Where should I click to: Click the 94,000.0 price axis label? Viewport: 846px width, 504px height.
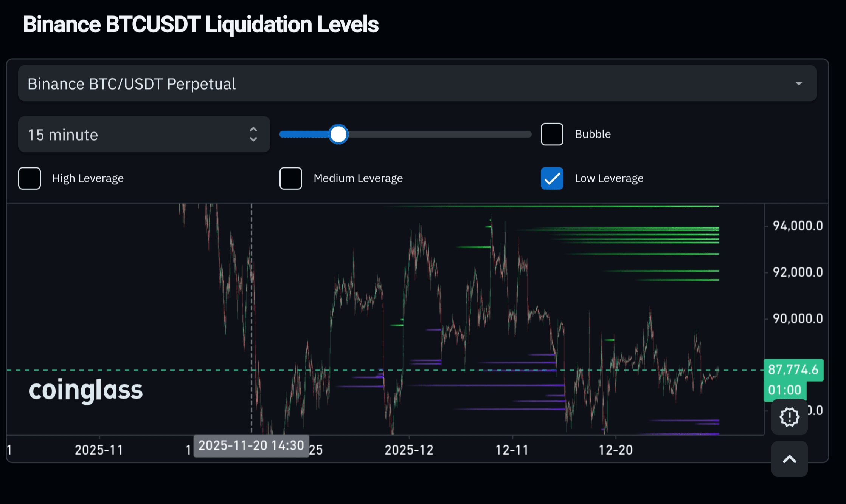point(797,226)
